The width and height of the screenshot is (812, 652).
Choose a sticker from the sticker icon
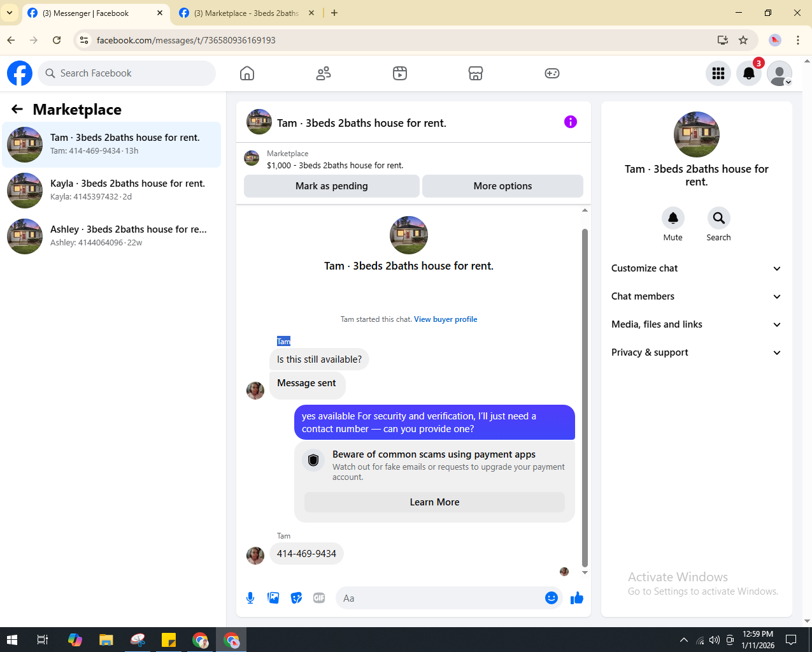pos(296,598)
